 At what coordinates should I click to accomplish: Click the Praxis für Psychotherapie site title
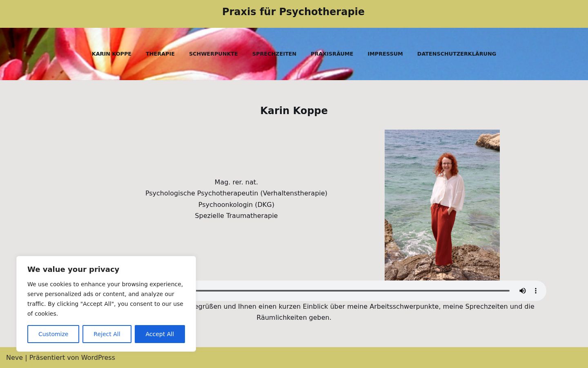(293, 12)
